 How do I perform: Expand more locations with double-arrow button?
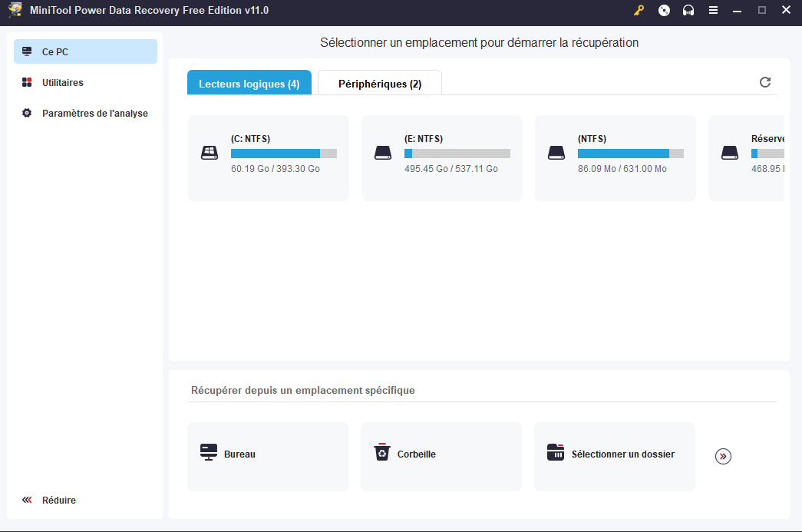(723, 456)
